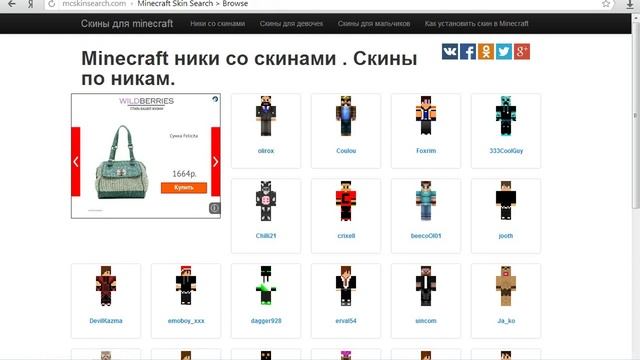640x360 pixels.
Task: Select the 333CoolGuy cyan creeper skin image
Action: pyautogui.click(x=506, y=116)
